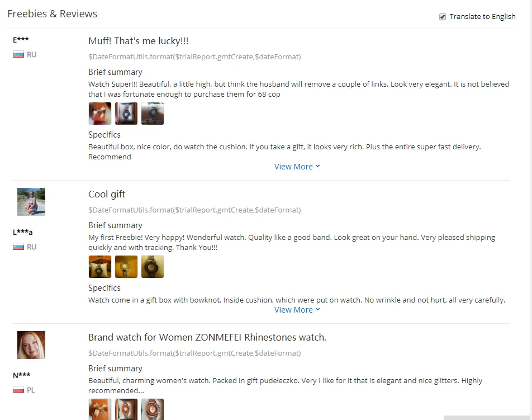Click the "Translate to English" label text
532x420 pixels.
tap(482, 17)
